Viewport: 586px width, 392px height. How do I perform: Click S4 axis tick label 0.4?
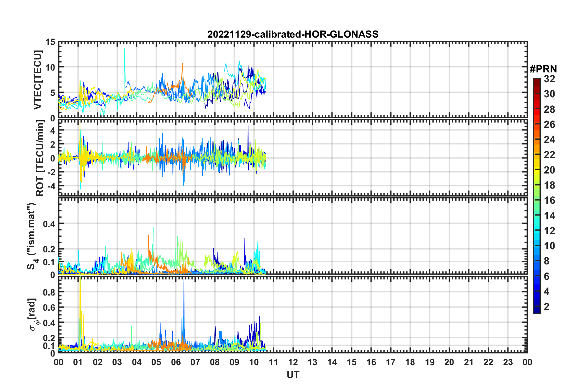tap(49, 224)
